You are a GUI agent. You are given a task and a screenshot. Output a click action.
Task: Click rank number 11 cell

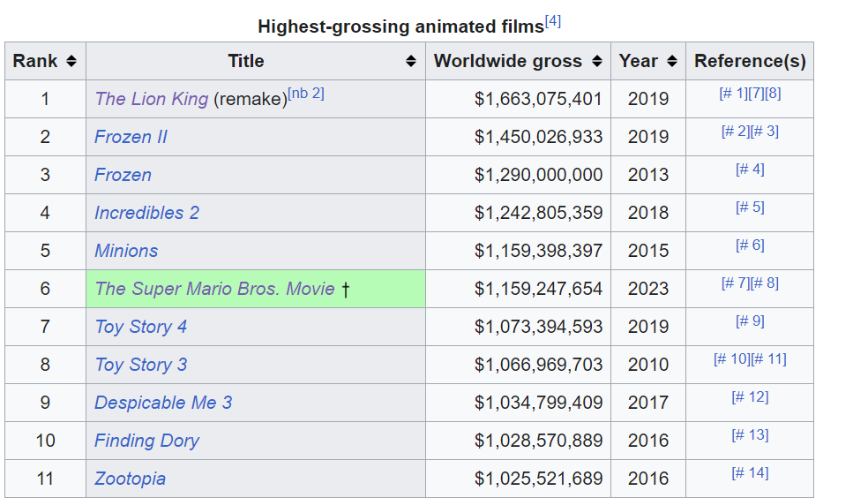click(45, 479)
